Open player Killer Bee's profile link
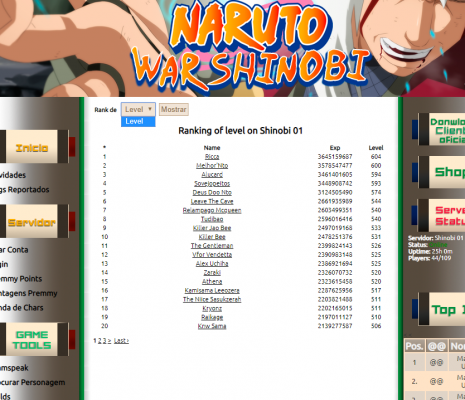 click(212, 237)
